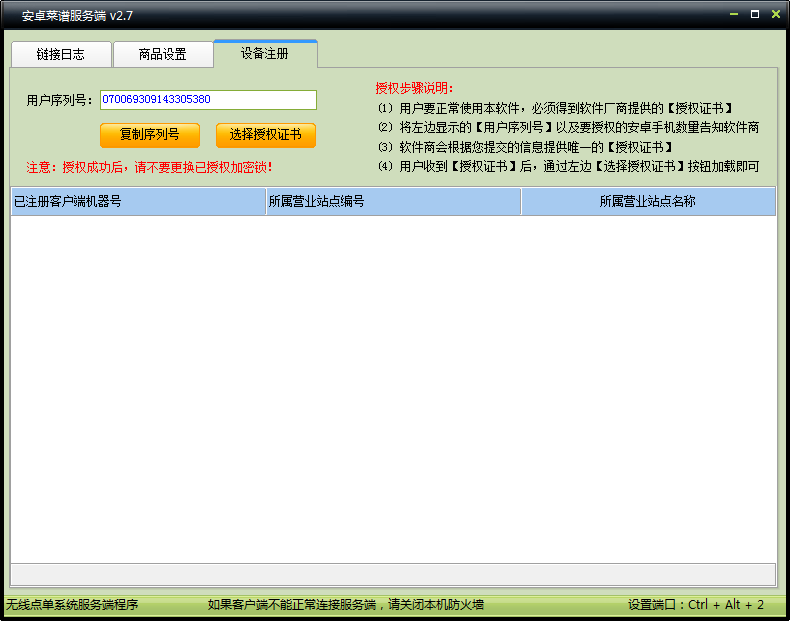
Task: Click the 用户序列号 label
Action: 59,100
